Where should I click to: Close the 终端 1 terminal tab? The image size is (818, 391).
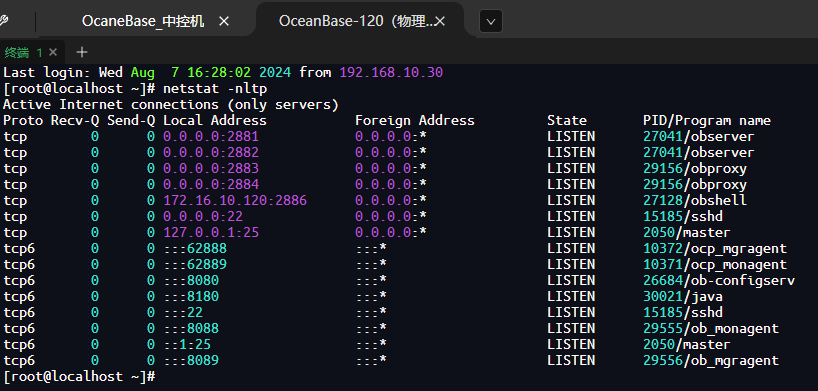53,52
